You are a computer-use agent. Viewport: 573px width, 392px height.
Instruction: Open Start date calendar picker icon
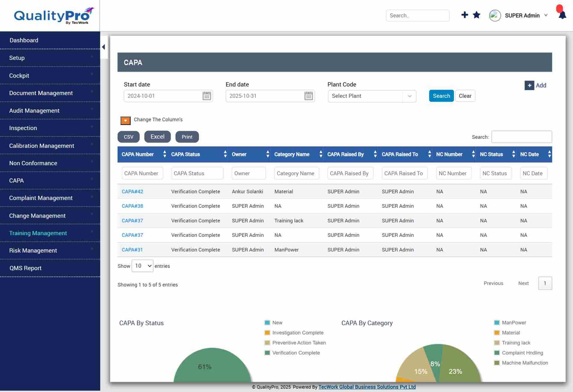click(207, 96)
